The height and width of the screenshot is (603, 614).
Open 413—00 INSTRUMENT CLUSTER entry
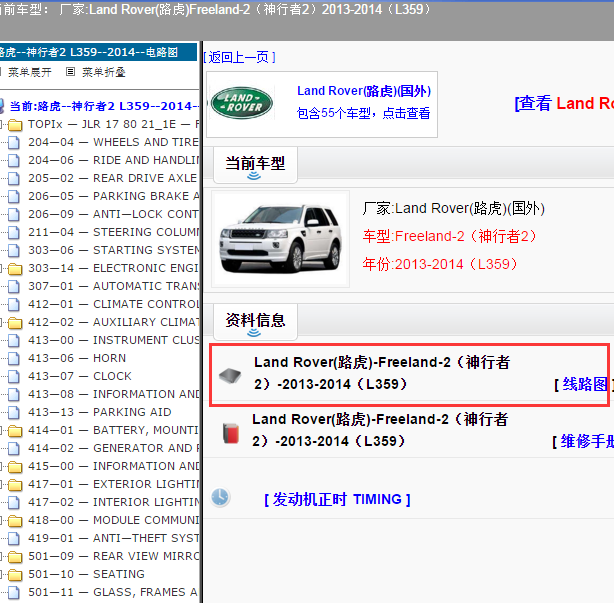[x=114, y=341]
